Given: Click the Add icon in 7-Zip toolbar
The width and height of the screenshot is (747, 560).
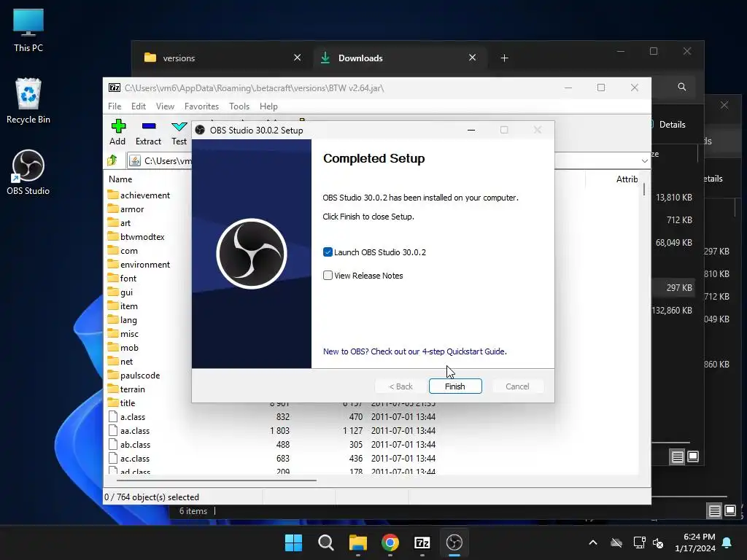Looking at the screenshot, I should 117,133.
